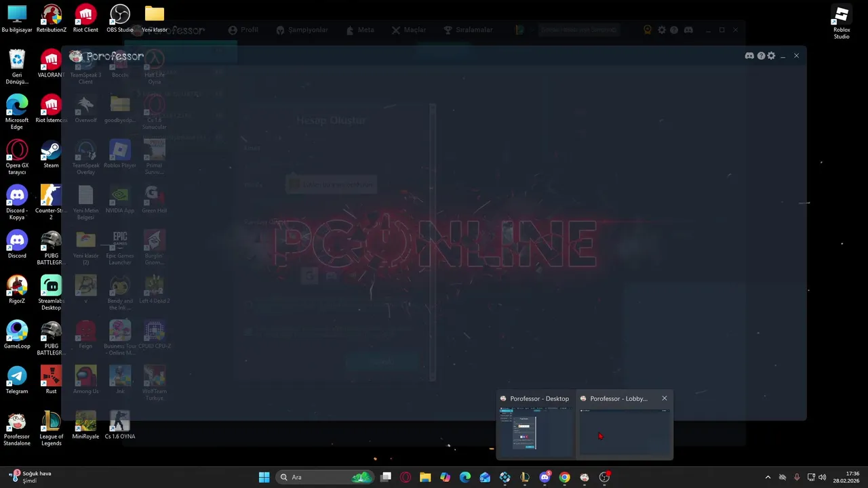The width and height of the screenshot is (868, 488).
Task: Select the MiniRoyale desktop shortcut
Action: (85, 426)
